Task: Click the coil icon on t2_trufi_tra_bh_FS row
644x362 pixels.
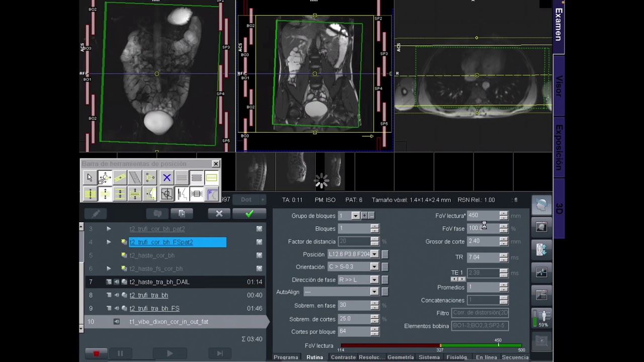Action: (x=124, y=308)
